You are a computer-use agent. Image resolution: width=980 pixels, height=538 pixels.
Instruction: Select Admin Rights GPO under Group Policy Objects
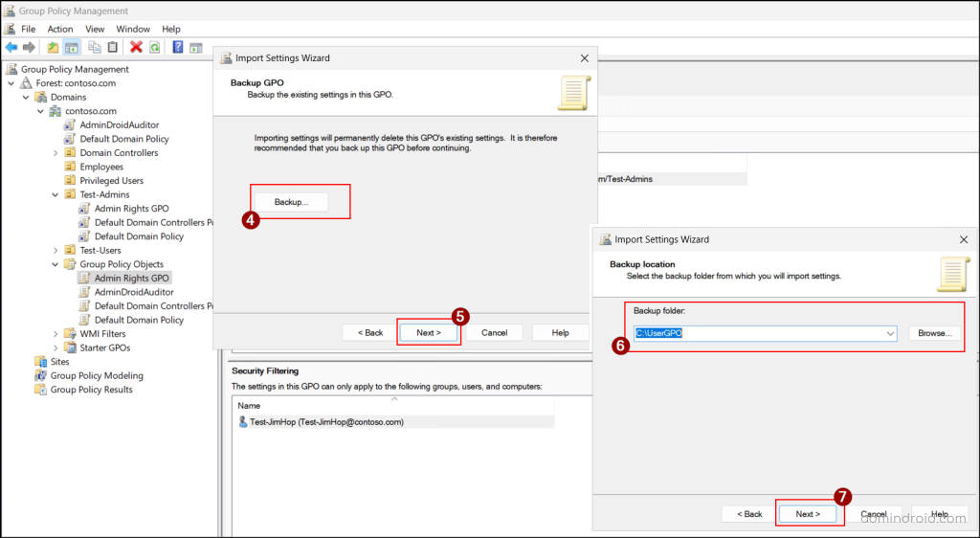(x=132, y=278)
